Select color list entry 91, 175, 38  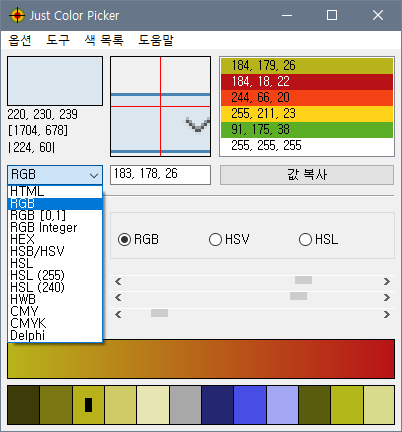coord(307,130)
